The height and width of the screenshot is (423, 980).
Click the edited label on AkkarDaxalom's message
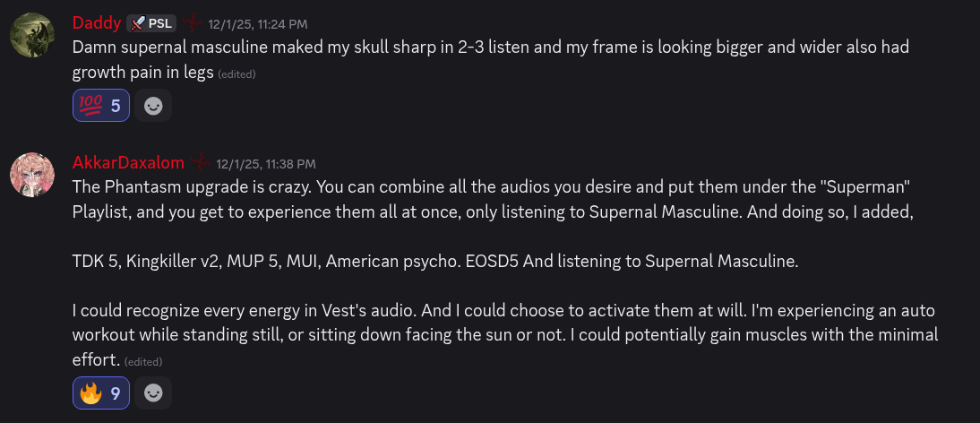coord(143,361)
